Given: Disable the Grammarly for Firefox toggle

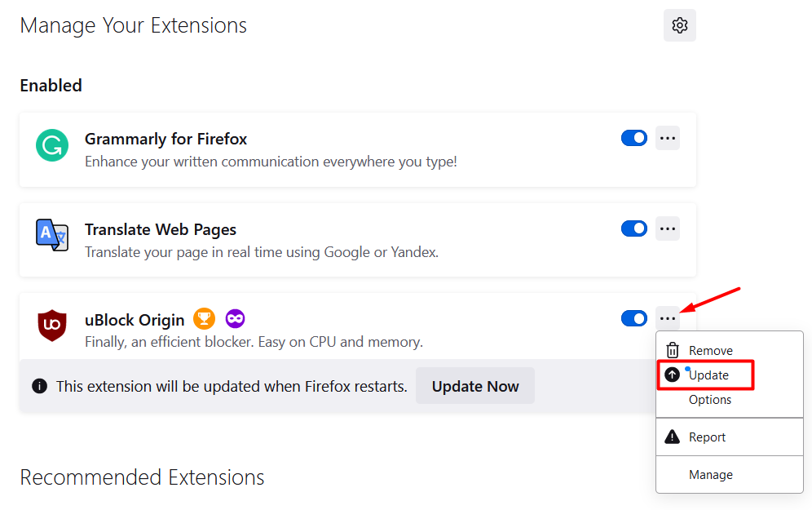Looking at the screenshot, I should point(634,139).
